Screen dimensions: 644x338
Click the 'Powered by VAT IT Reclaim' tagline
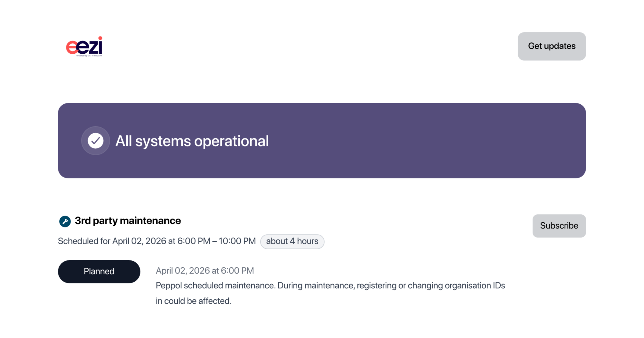point(89,56)
